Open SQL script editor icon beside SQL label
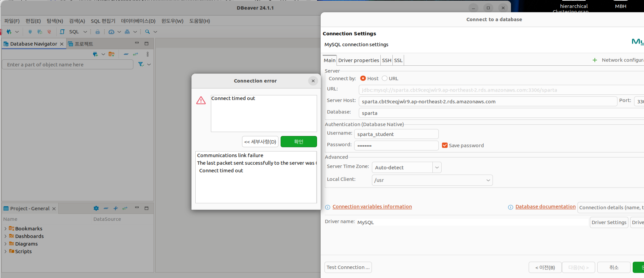644x278 pixels. coord(62,32)
